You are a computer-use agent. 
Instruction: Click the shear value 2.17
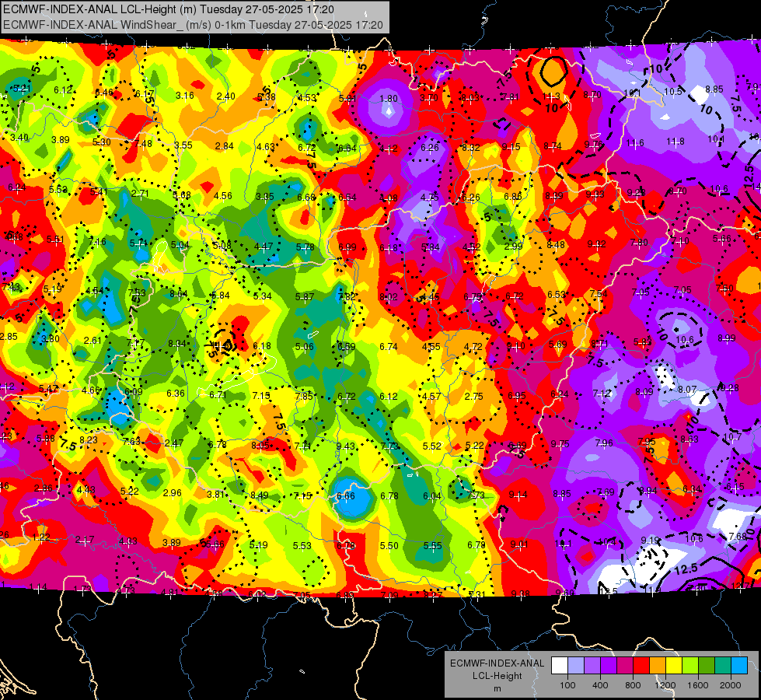(85, 540)
